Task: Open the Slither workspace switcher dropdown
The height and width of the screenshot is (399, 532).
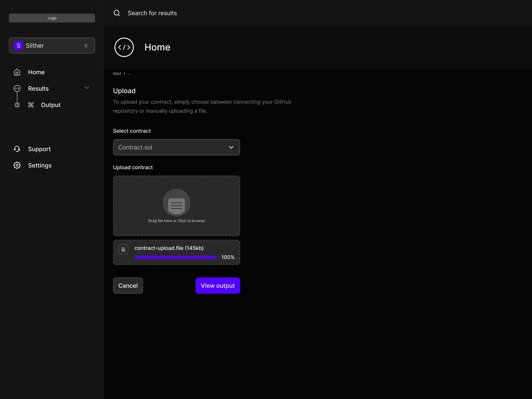Action: [86, 45]
